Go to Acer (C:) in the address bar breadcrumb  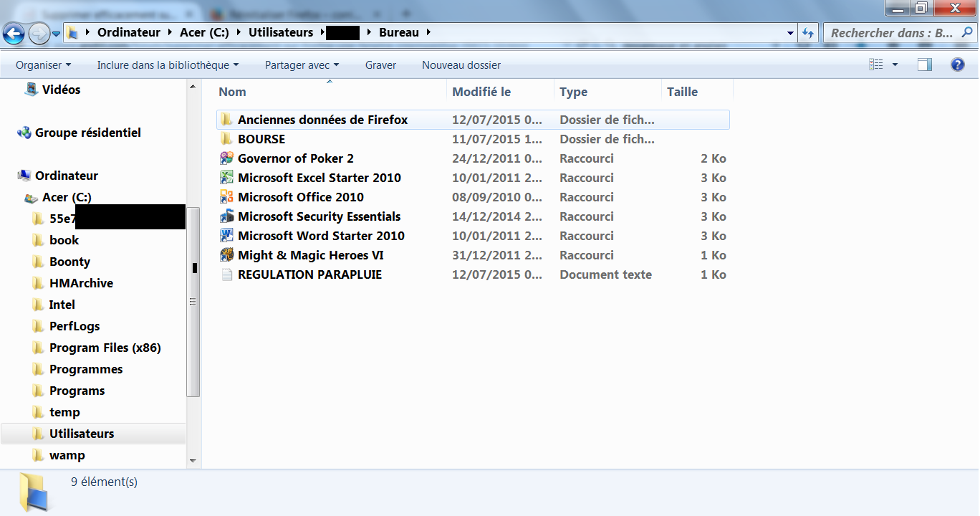coord(204,32)
